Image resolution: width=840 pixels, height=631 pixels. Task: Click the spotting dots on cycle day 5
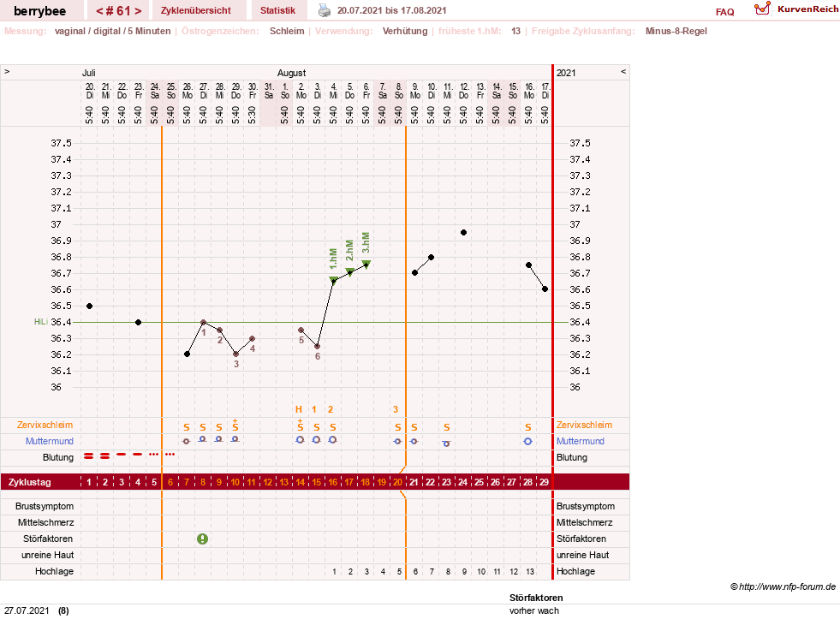point(154,455)
